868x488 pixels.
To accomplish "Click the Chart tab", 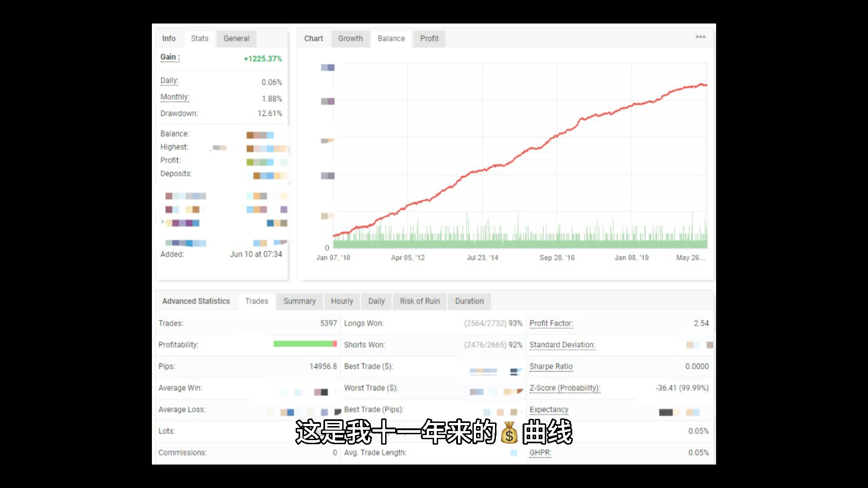I will 313,38.
